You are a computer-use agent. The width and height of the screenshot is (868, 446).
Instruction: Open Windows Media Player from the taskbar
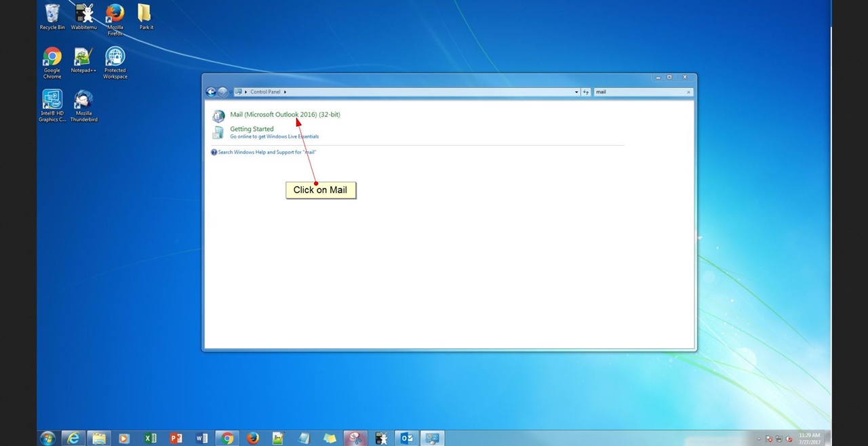pyautogui.click(x=124, y=438)
